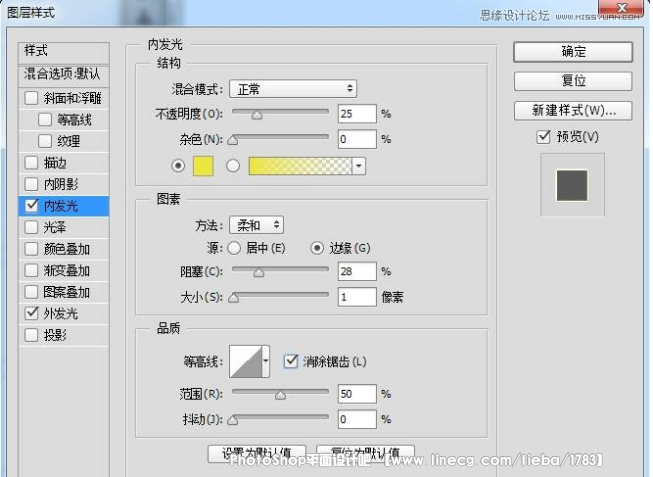Open the 斜面和浮雕 settings row

(64, 98)
